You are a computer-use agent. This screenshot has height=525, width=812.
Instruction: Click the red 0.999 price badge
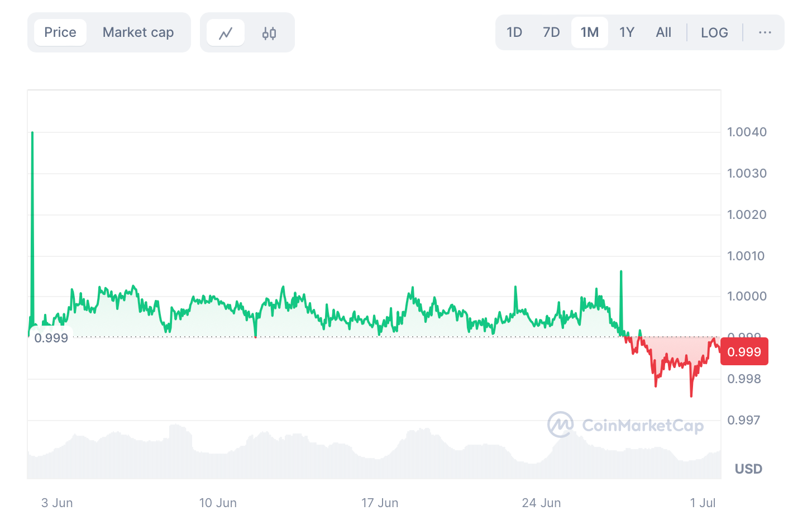coord(744,351)
